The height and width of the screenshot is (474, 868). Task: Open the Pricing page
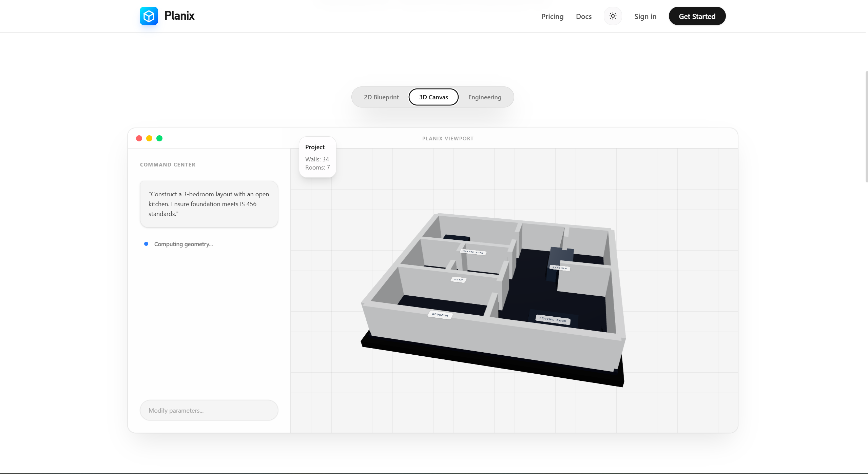(x=552, y=16)
